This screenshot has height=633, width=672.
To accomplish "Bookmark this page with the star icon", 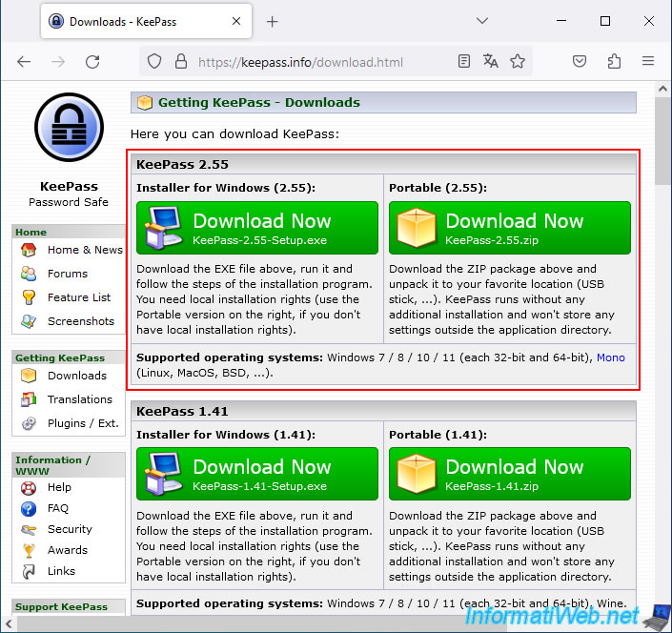I will click(x=518, y=61).
